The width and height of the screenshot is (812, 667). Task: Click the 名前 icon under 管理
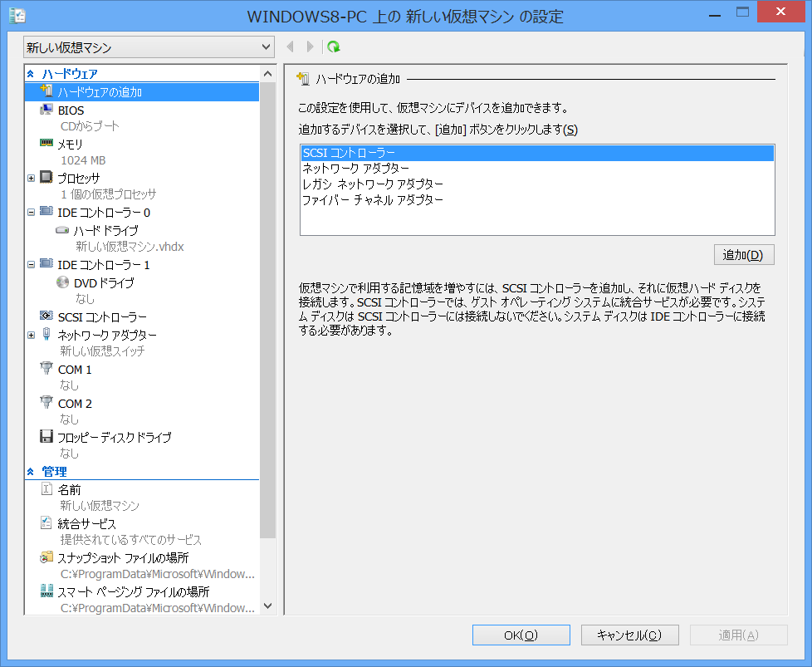46,488
